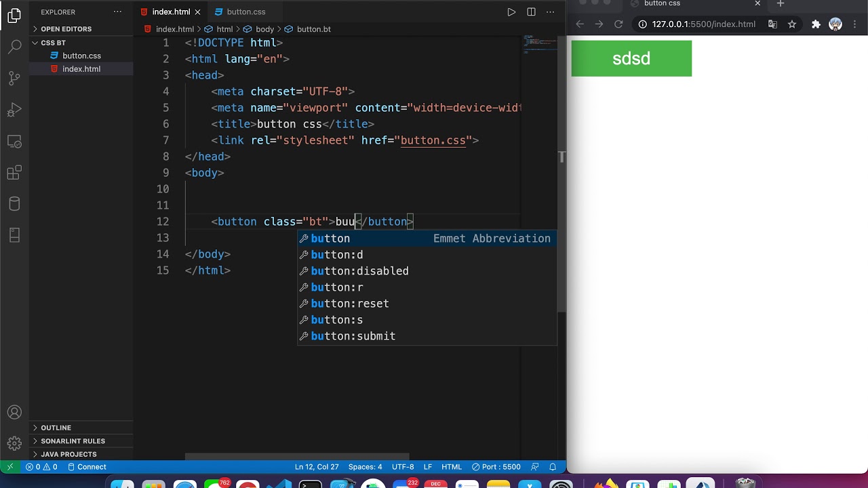Click the remote window icon in status bar

pos(9,467)
